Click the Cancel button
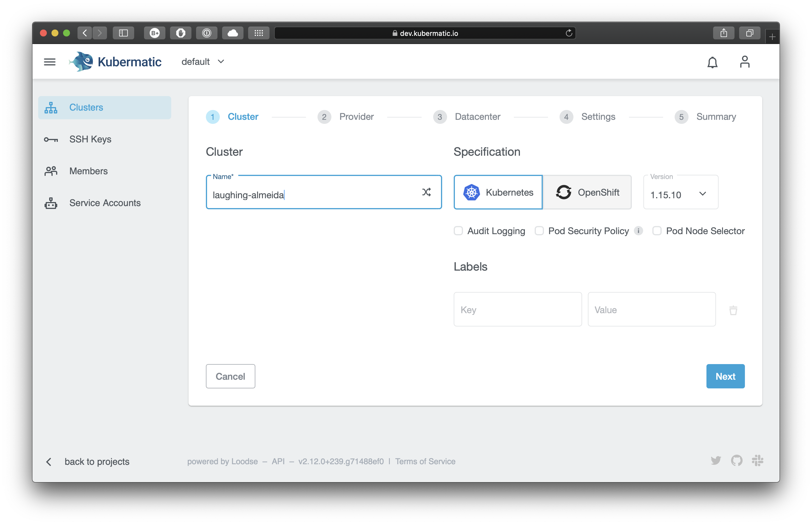812x525 pixels. point(230,376)
